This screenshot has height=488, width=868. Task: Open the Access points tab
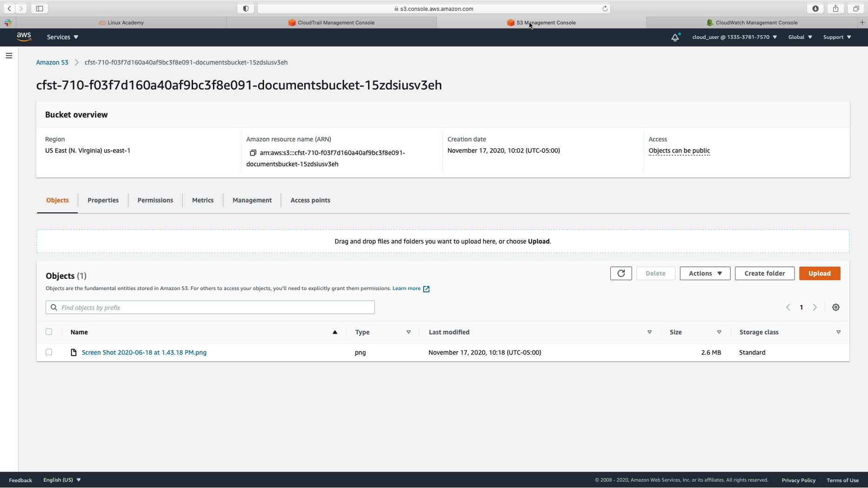click(310, 200)
